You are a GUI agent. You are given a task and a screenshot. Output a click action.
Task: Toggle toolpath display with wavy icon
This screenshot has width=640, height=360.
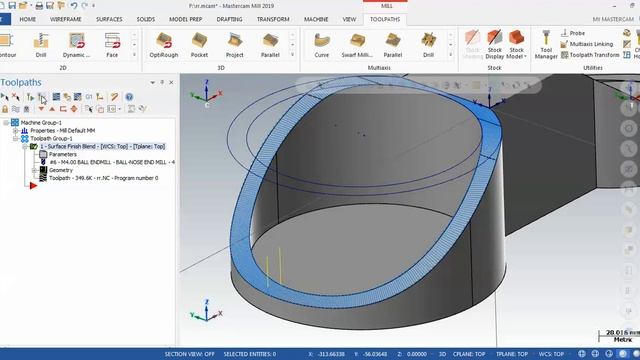pos(16,109)
